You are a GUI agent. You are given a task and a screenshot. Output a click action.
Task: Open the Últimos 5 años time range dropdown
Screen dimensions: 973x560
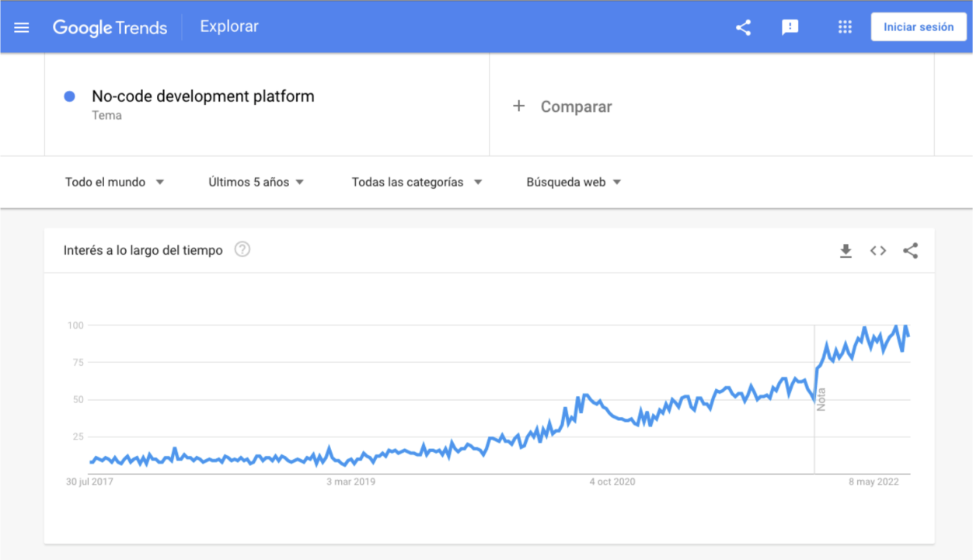coord(256,183)
